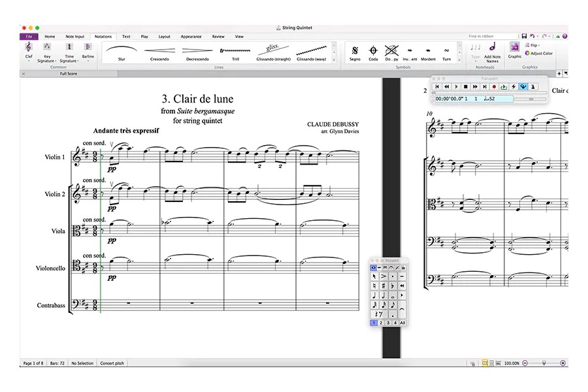Click Adjust Color

[539, 54]
